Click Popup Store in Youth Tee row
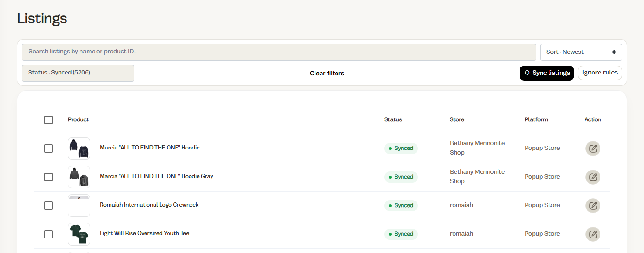The image size is (644, 253). 542,234
